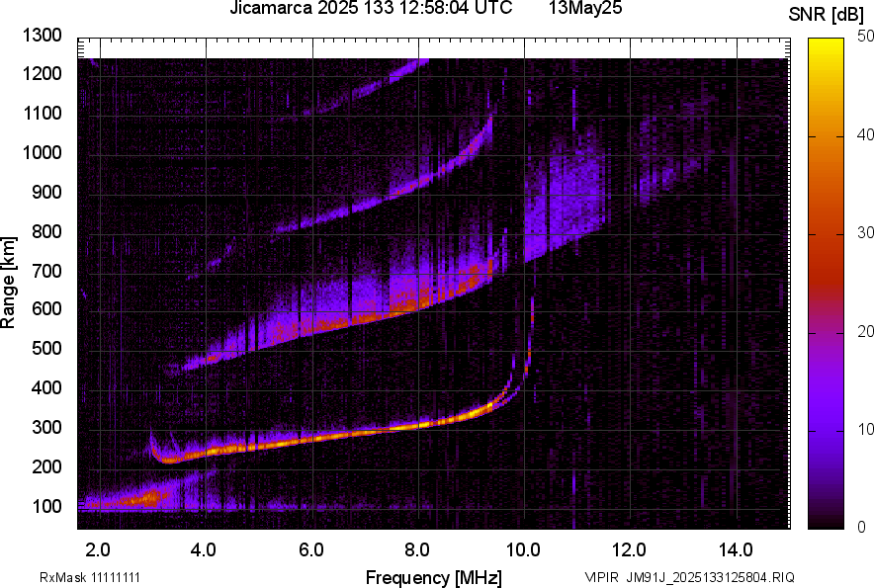Select the 10 dB colorbar tick

pyautogui.click(x=865, y=430)
